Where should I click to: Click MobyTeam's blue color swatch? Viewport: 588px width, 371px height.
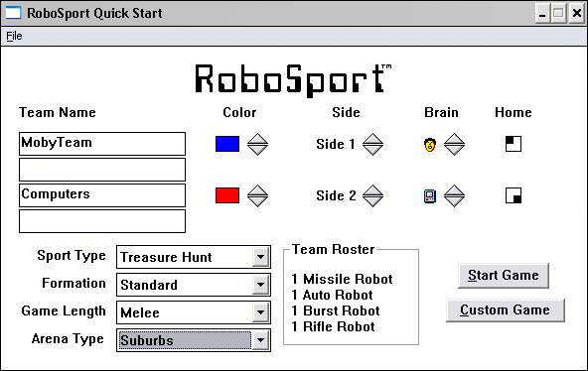click(x=227, y=144)
